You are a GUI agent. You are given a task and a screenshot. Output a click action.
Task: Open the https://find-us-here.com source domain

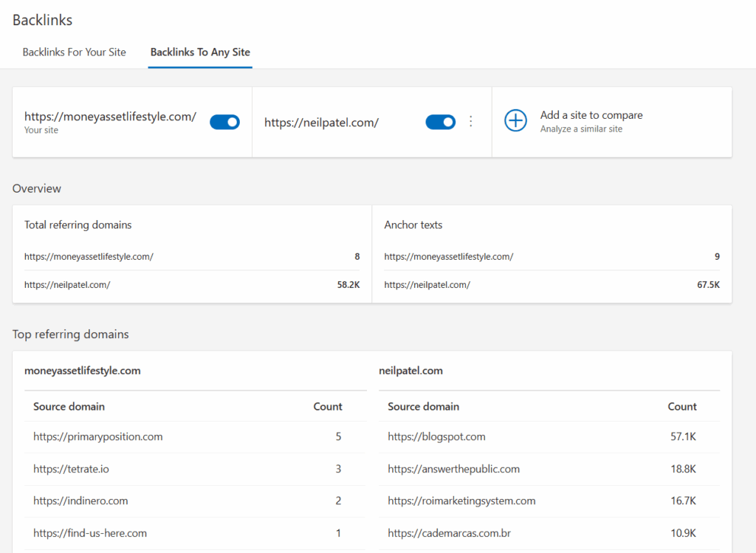[x=89, y=533]
